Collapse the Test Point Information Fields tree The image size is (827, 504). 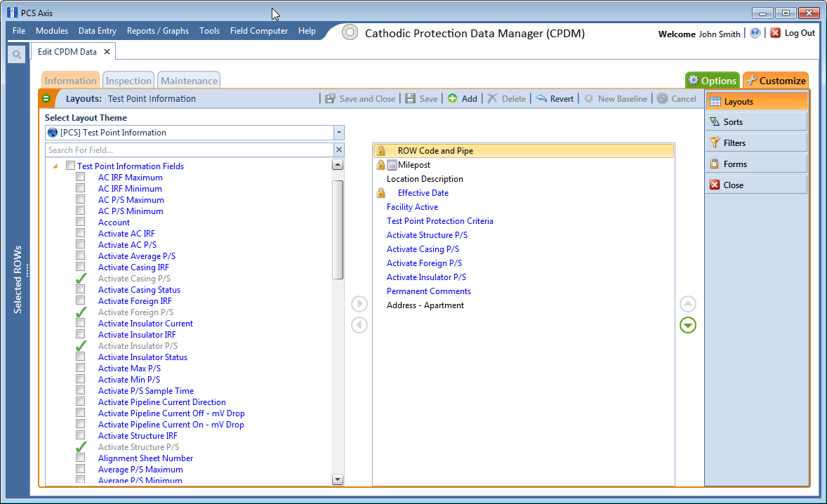(55, 166)
